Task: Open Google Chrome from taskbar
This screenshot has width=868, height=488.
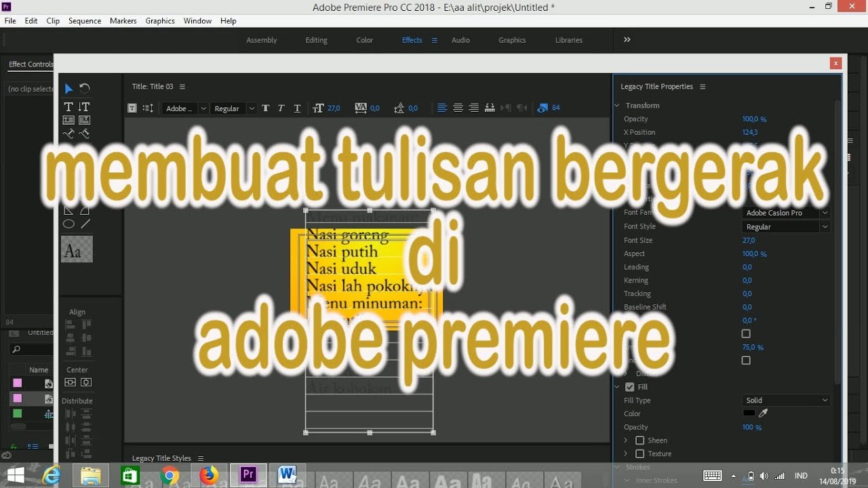Action: pos(170,475)
